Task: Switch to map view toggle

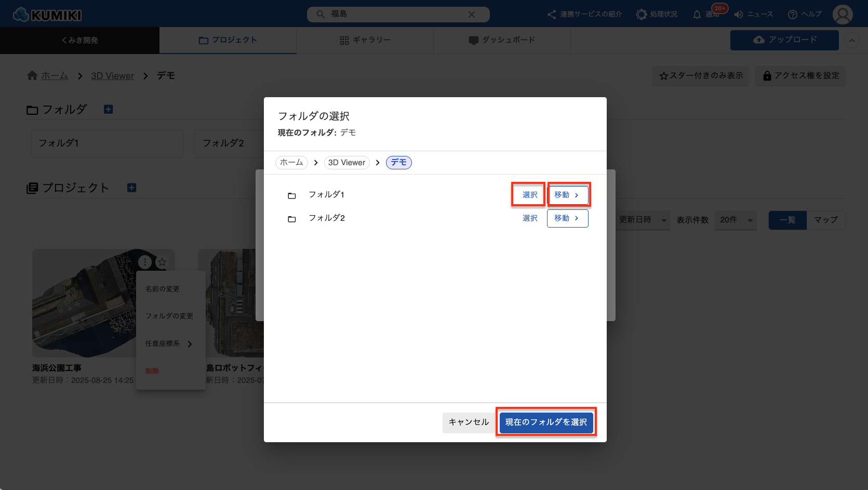Action: pyautogui.click(x=825, y=220)
